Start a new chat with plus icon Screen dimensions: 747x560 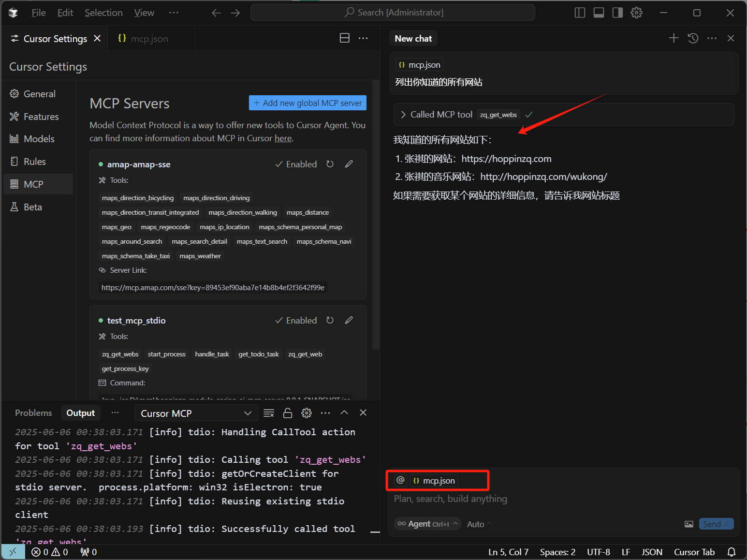[674, 38]
